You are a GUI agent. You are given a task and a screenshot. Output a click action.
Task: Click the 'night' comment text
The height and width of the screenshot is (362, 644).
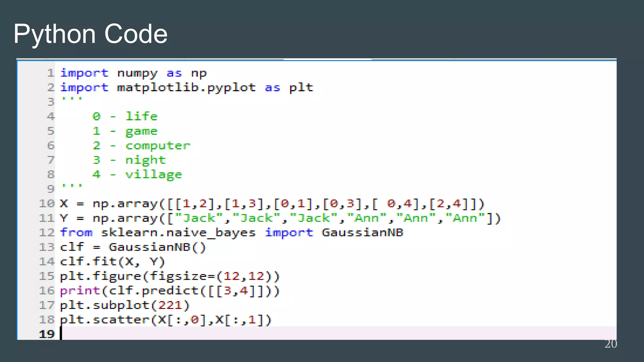coord(145,160)
